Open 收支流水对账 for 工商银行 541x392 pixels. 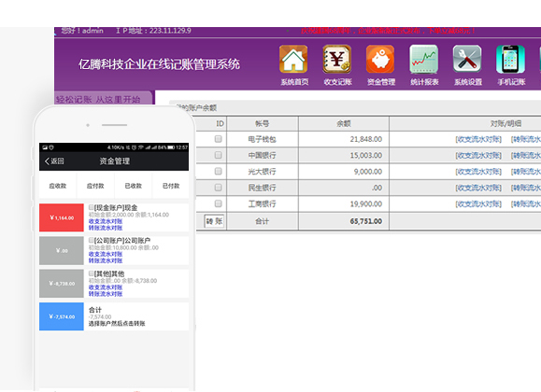(478, 204)
